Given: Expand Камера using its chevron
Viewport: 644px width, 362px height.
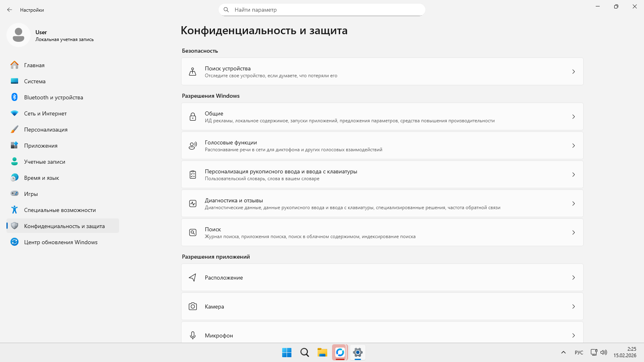Looking at the screenshot, I should coord(574,306).
